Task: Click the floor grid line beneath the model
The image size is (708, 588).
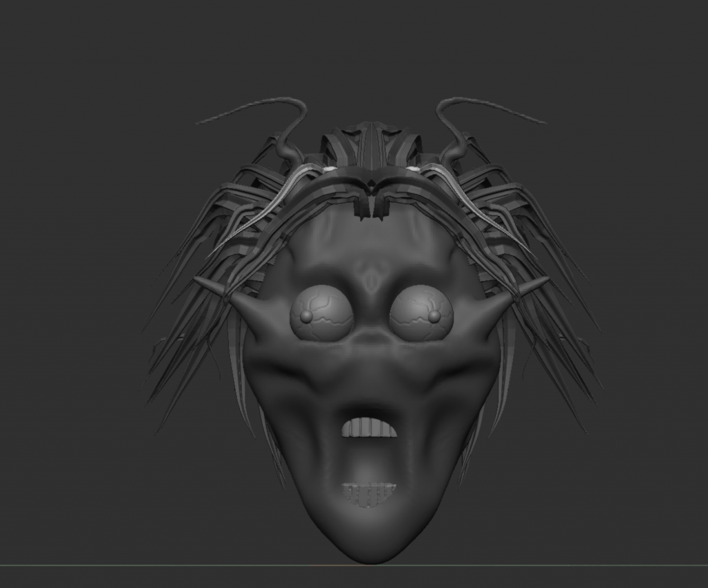Action: [x=138, y=565]
